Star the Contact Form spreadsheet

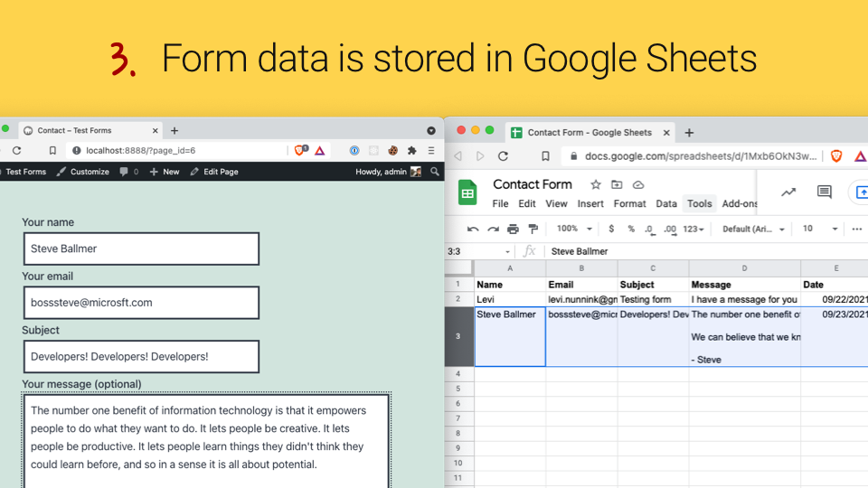pyautogui.click(x=596, y=184)
